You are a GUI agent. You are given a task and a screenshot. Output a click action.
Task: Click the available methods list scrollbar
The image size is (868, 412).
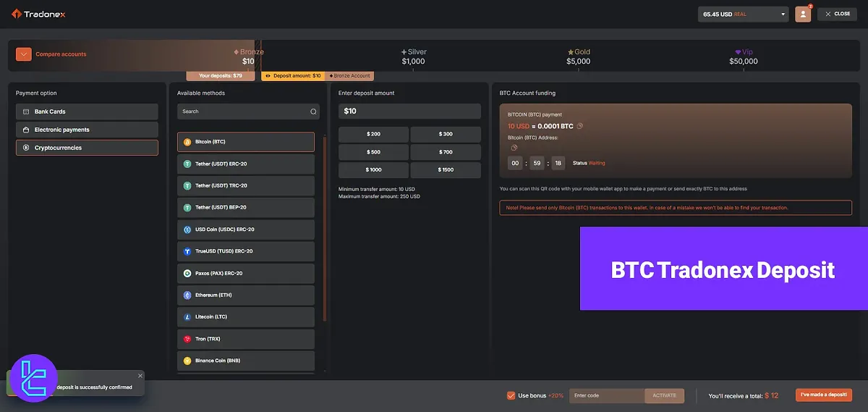325,228
